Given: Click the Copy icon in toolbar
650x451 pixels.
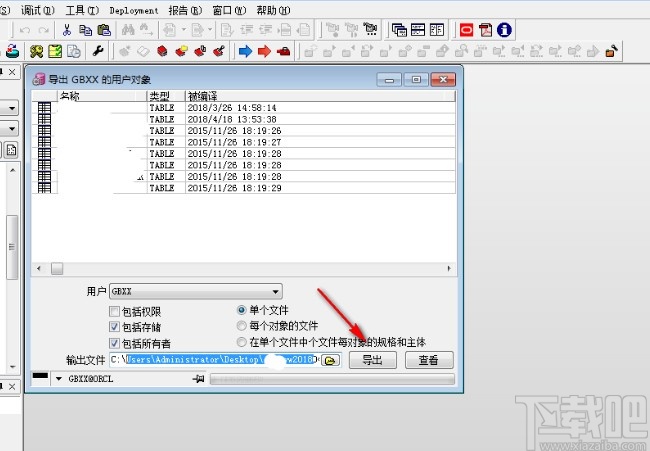Looking at the screenshot, I should click(85, 30).
